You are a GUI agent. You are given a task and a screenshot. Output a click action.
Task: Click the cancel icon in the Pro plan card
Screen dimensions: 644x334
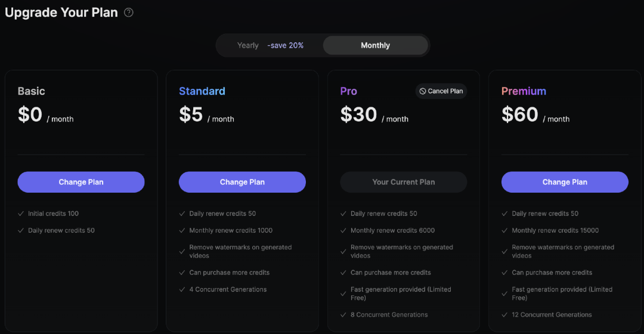tap(422, 91)
